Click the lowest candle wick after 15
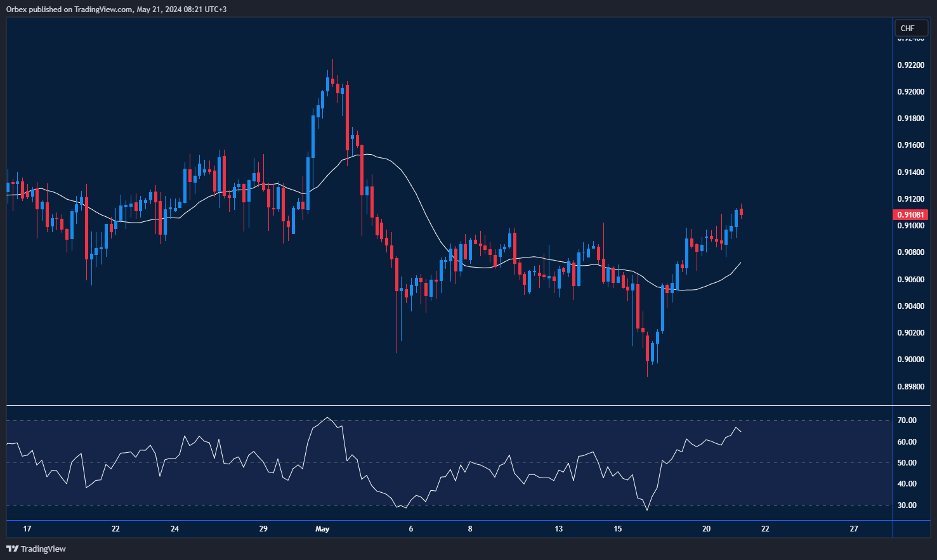Image resolution: width=937 pixels, height=560 pixels. pos(647,374)
